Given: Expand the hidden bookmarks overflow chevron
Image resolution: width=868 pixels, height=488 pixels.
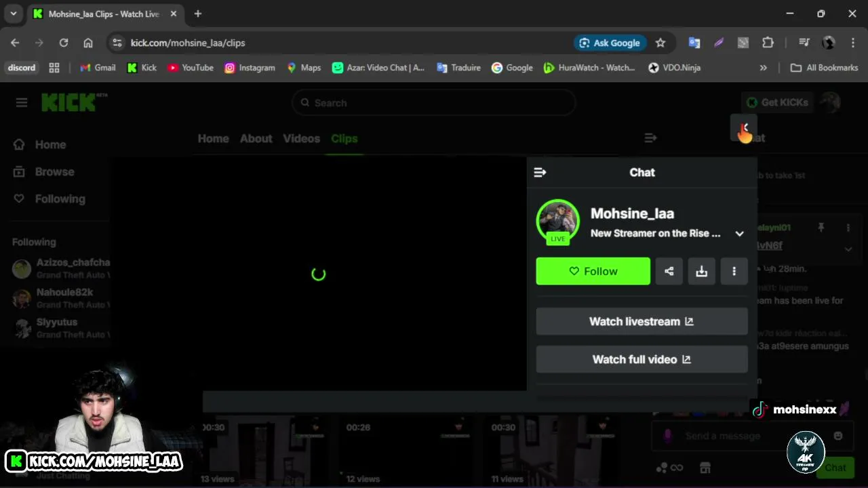Looking at the screenshot, I should [x=764, y=68].
